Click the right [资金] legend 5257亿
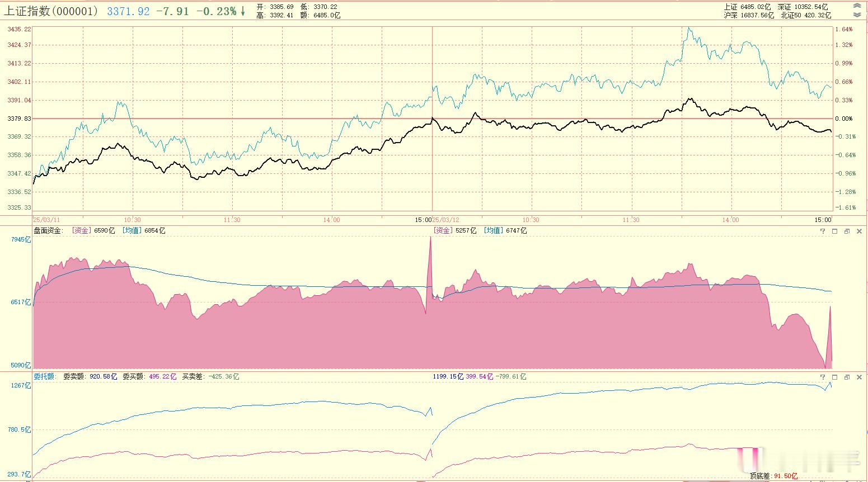 coord(454,230)
